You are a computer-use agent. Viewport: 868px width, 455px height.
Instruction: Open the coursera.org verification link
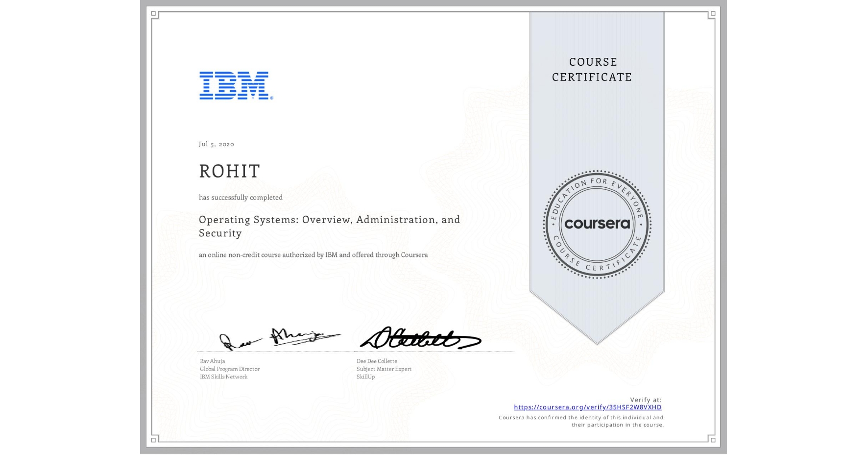pyautogui.click(x=587, y=407)
